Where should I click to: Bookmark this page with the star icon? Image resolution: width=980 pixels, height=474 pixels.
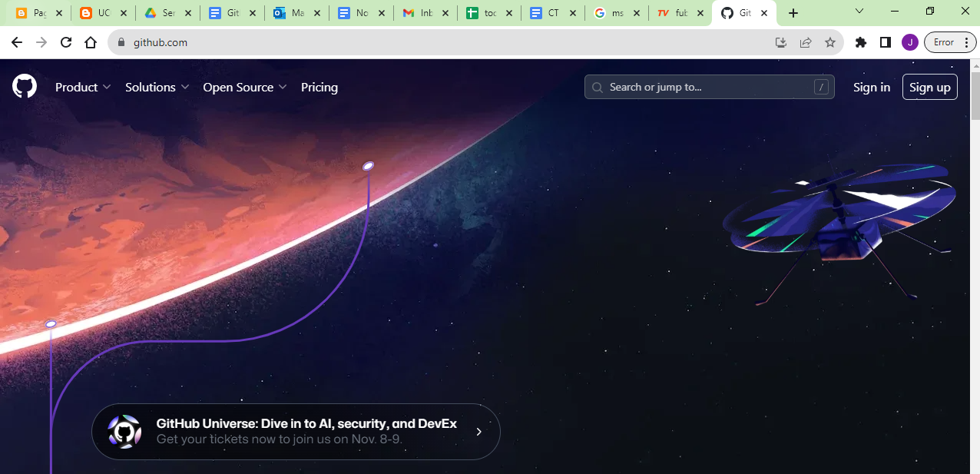(830, 42)
